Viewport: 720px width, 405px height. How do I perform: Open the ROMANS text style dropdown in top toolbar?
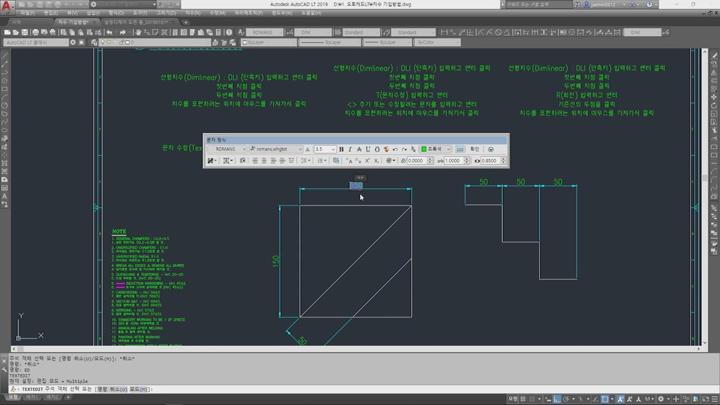[x=265, y=32]
